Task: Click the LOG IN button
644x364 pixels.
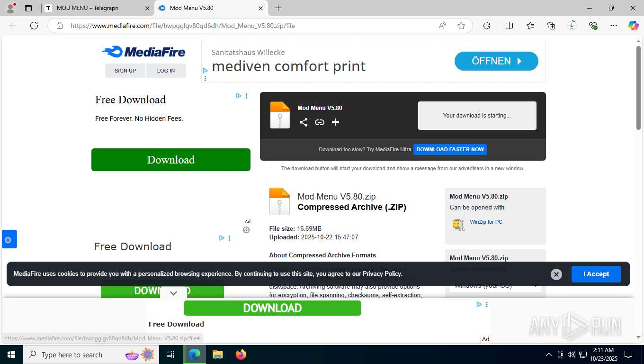Action: tap(166, 71)
